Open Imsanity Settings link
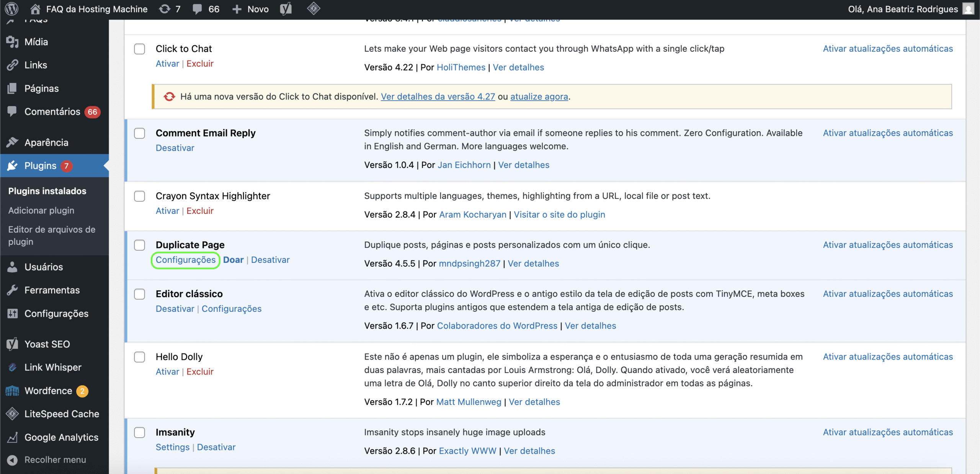980x474 pixels. [173, 447]
